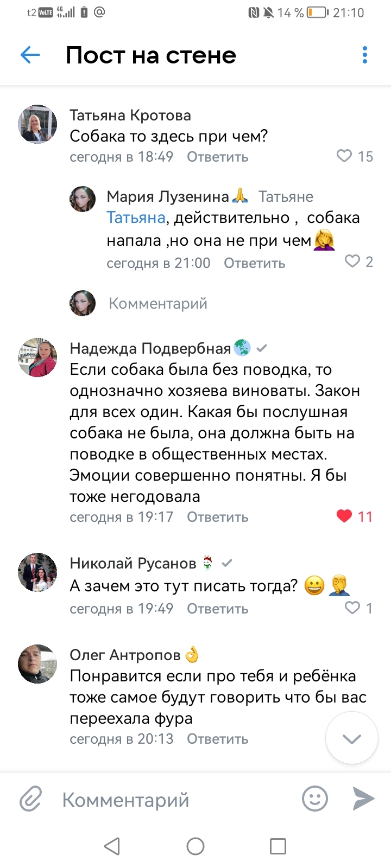
Task: Tap the bottom Комментарий input field
Action: 163,800
